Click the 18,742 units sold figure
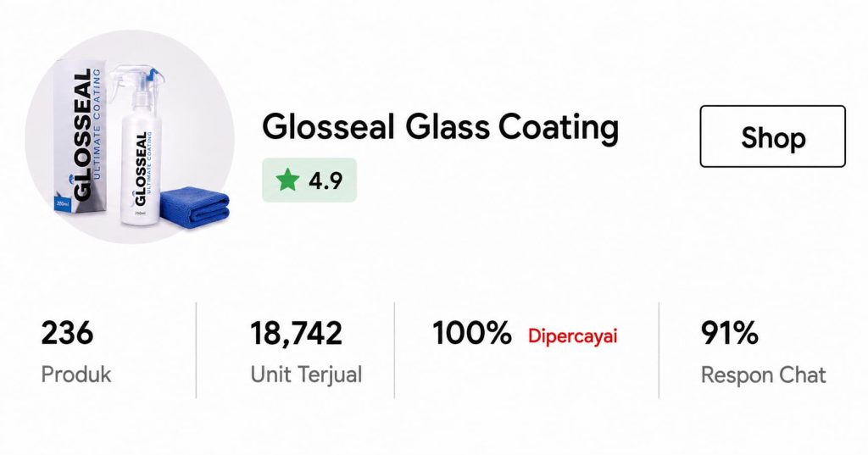This screenshot has height=455, width=868. 296,334
